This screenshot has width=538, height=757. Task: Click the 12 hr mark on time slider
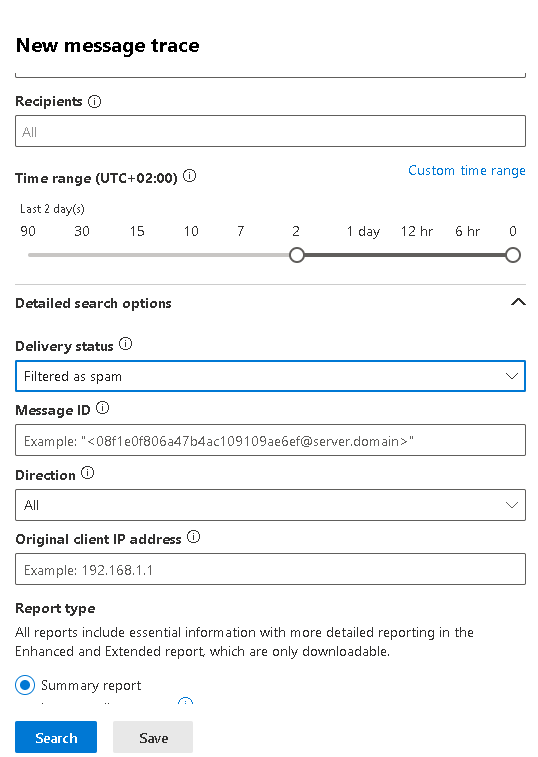click(417, 231)
